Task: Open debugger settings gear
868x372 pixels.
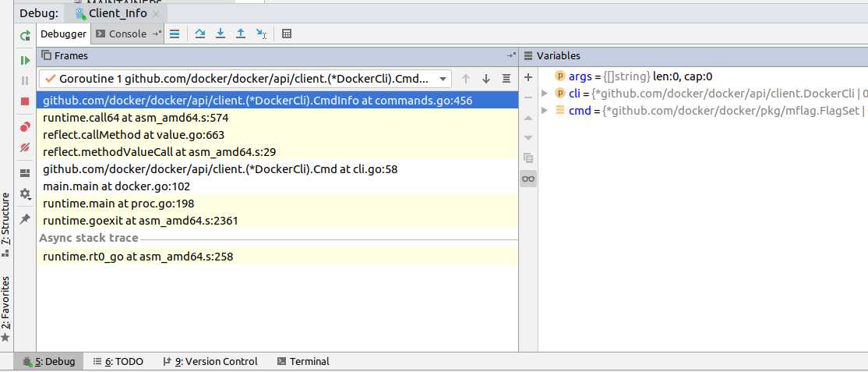Action: point(25,193)
